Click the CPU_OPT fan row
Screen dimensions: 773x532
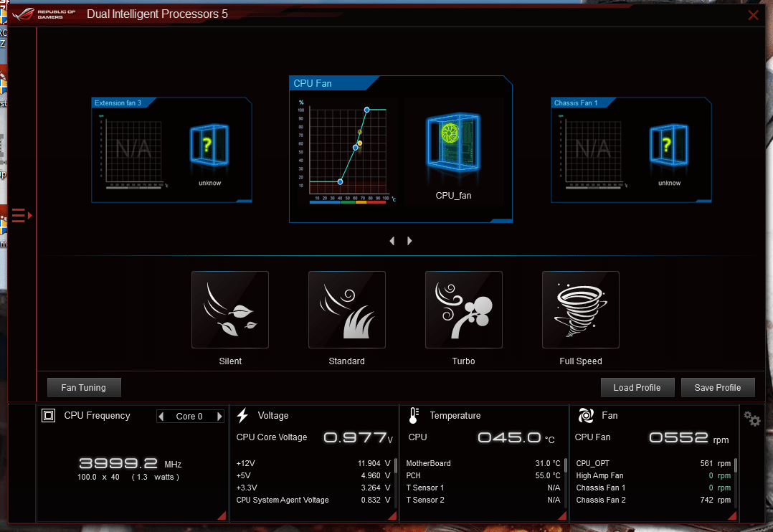(653, 463)
